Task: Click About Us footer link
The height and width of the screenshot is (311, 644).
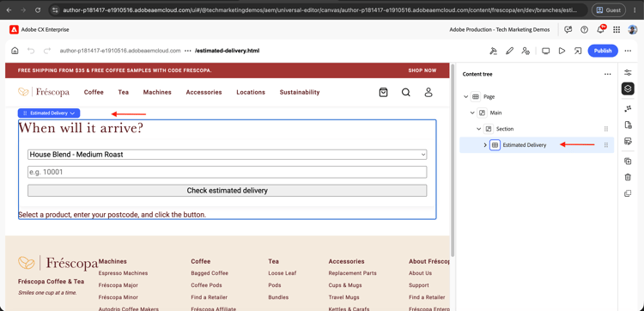Action: pyautogui.click(x=420, y=273)
